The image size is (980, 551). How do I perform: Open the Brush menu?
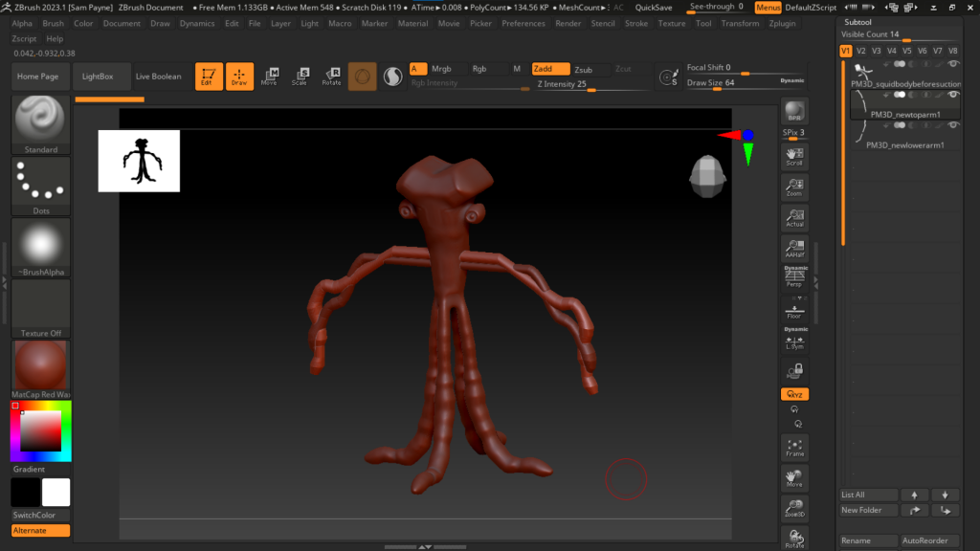[x=54, y=23]
